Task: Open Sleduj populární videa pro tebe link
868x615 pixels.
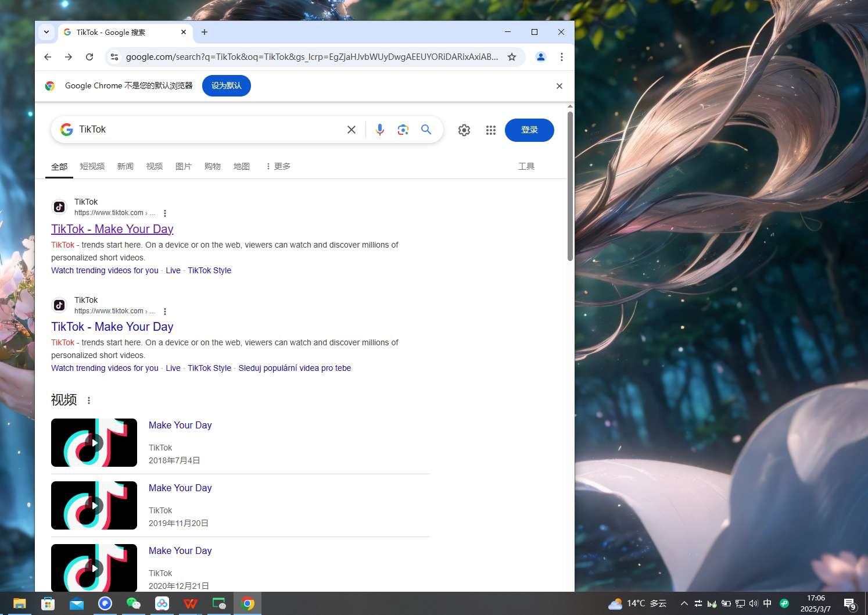Action: pos(295,368)
